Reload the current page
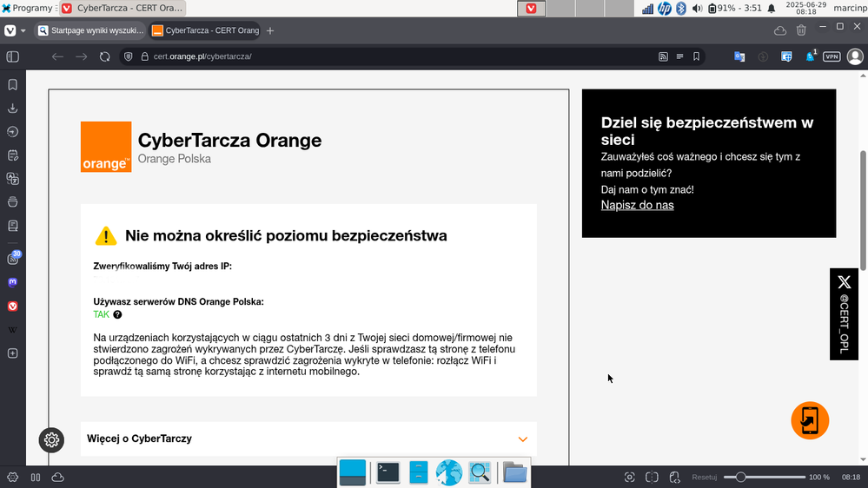 pyautogui.click(x=104, y=56)
